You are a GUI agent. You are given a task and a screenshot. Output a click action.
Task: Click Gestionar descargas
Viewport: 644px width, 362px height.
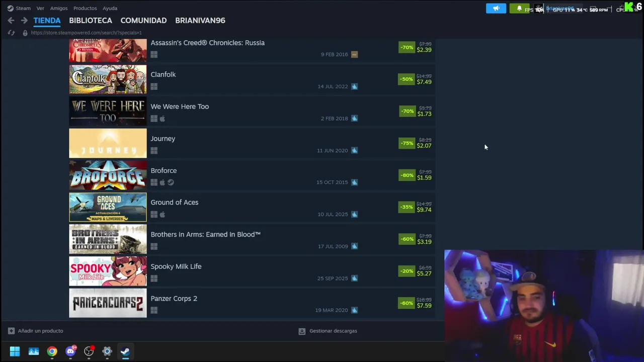click(333, 331)
